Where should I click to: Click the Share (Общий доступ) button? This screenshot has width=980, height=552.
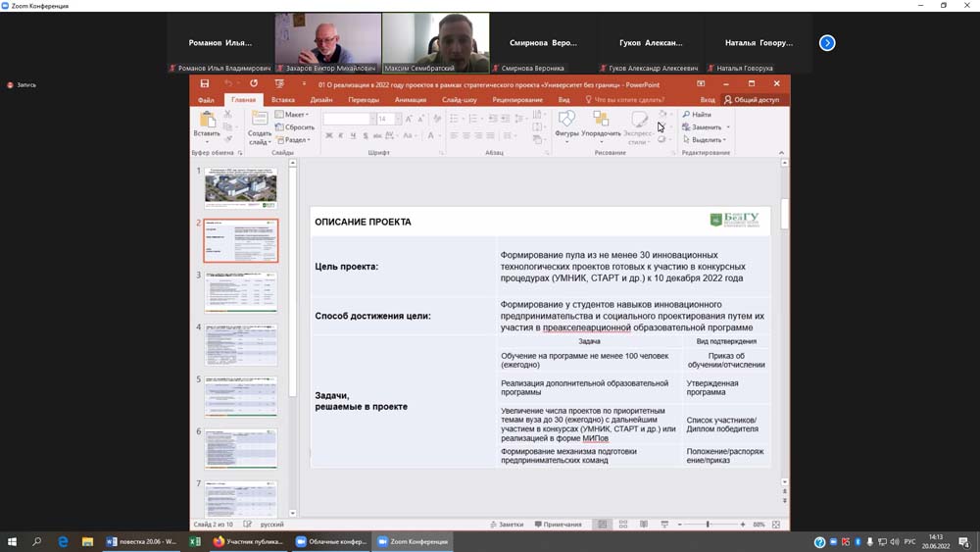752,100
